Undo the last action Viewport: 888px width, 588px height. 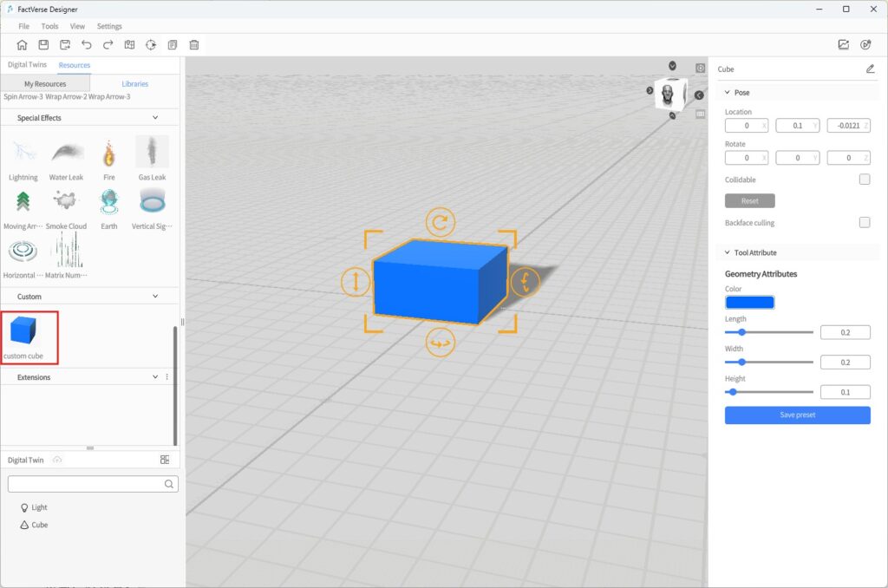(87, 45)
